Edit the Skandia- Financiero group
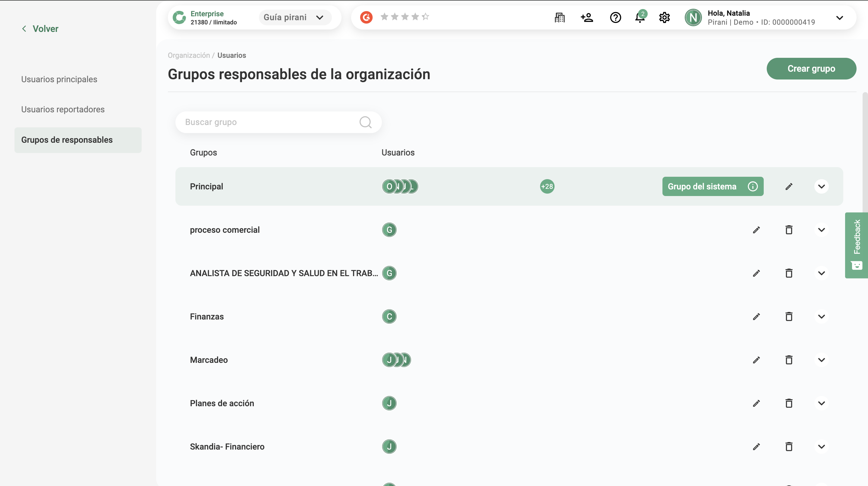This screenshot has height=486, width=868. point(756,447)
